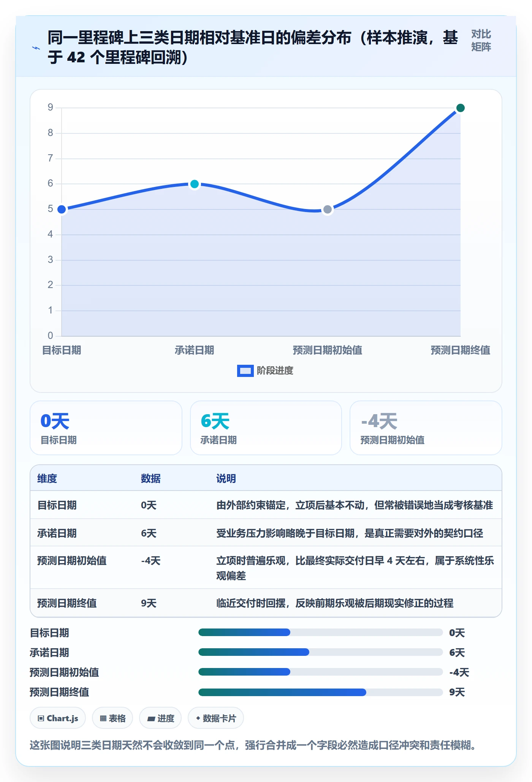
Task: Click the chart title 同一里程碑上三类日期
Action: click(253, 47)
